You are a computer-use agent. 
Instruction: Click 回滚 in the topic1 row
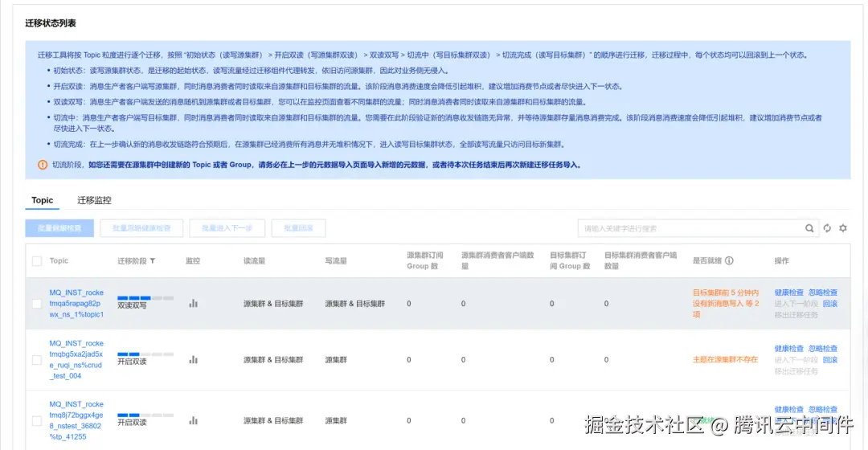click(x=829, y=304)
